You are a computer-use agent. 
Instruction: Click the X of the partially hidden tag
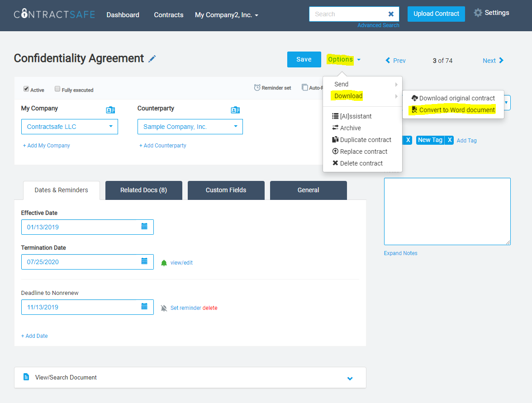click(408, 140)
